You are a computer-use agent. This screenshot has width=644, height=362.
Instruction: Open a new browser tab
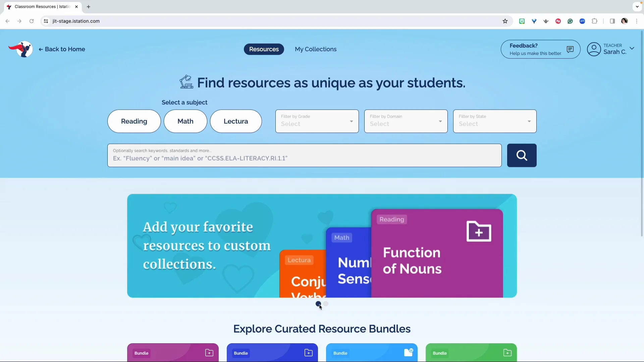pos(89,7)
